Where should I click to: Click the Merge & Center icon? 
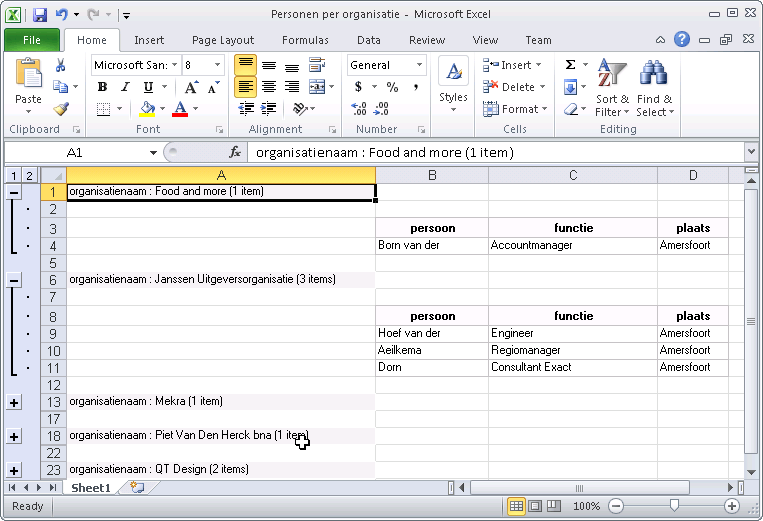tap(317, 87)
